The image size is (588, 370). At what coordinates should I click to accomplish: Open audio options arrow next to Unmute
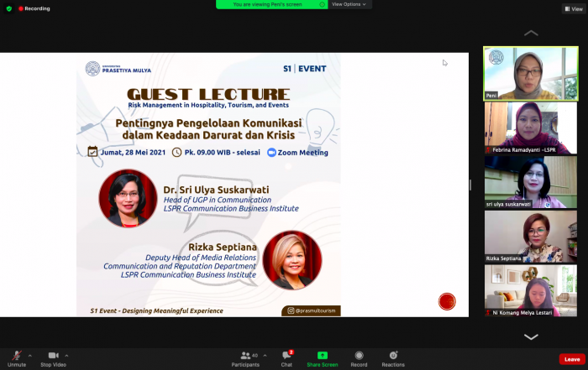[30, 356]
